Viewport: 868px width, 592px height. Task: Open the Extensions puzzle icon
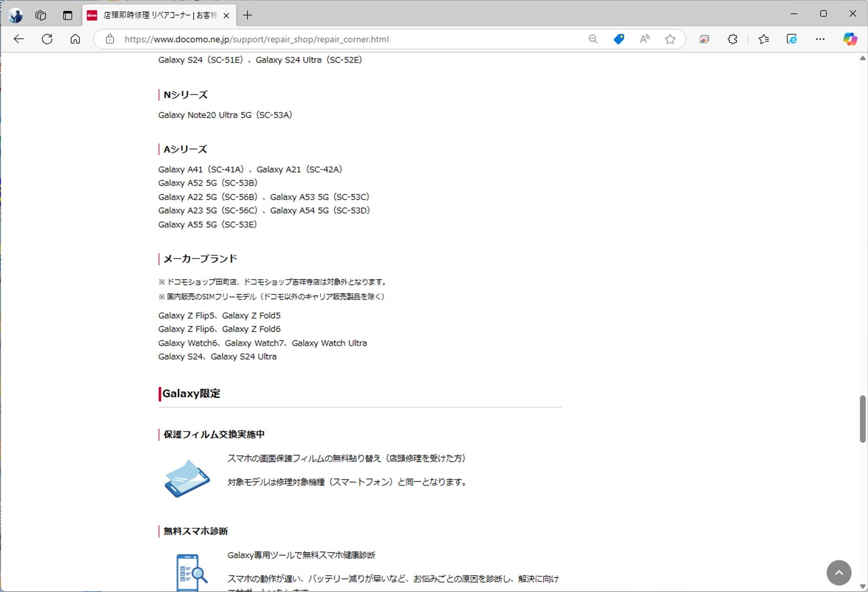click(732, 39)
